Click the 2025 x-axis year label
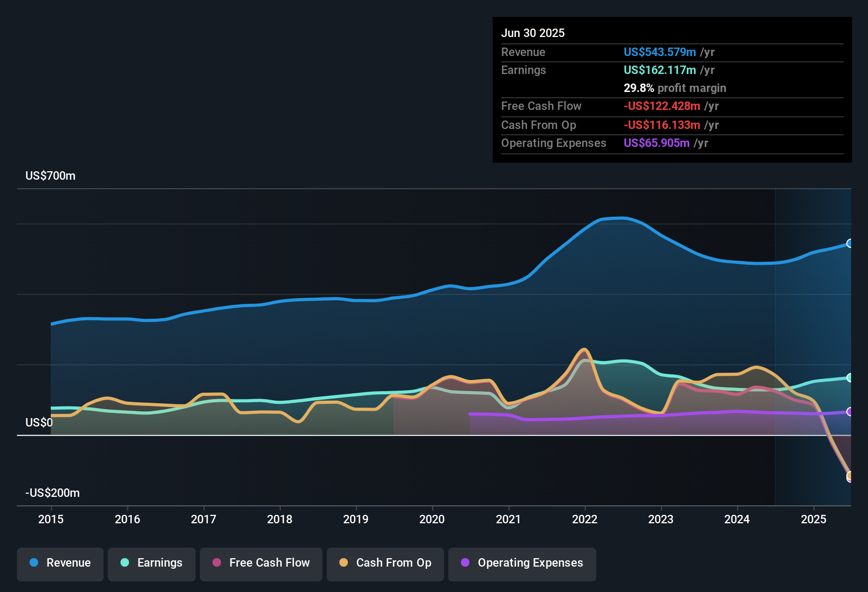 coord(814,520)
